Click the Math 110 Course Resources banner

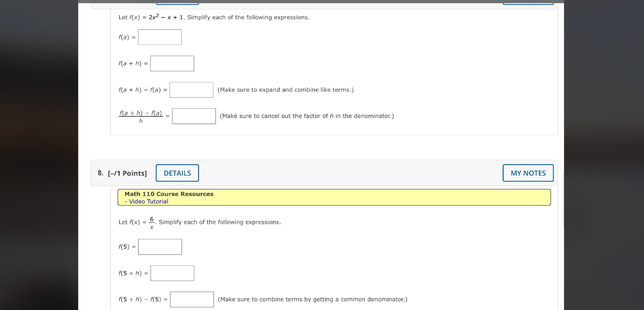(169, 193)
